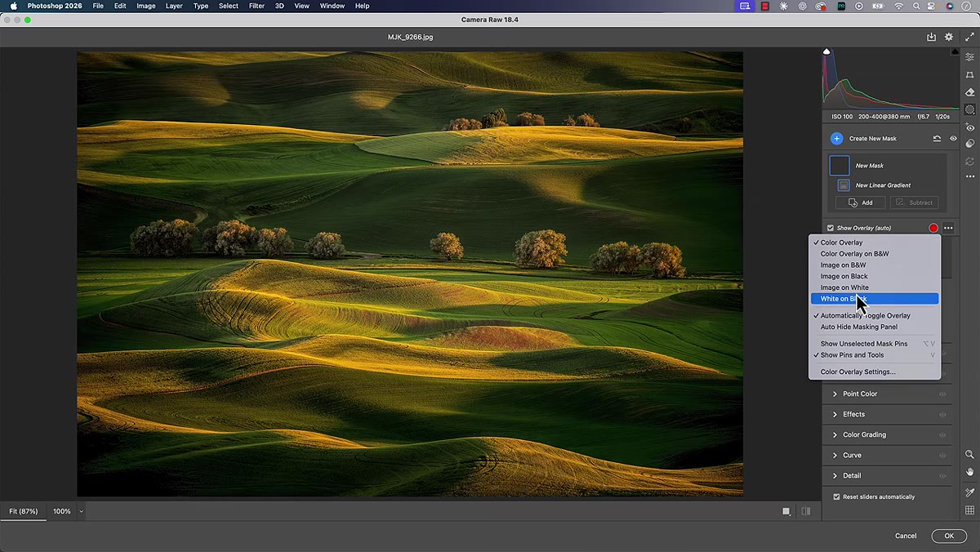This screenshot has height=552, width=980.
Task: Choose White on Black overlay mode
Action: (875, 299)
